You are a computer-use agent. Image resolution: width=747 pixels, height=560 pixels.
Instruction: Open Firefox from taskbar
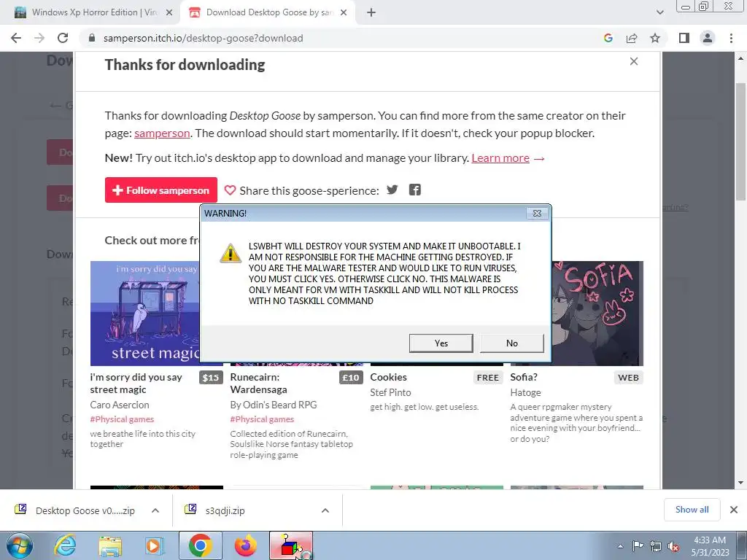[245, 545]
